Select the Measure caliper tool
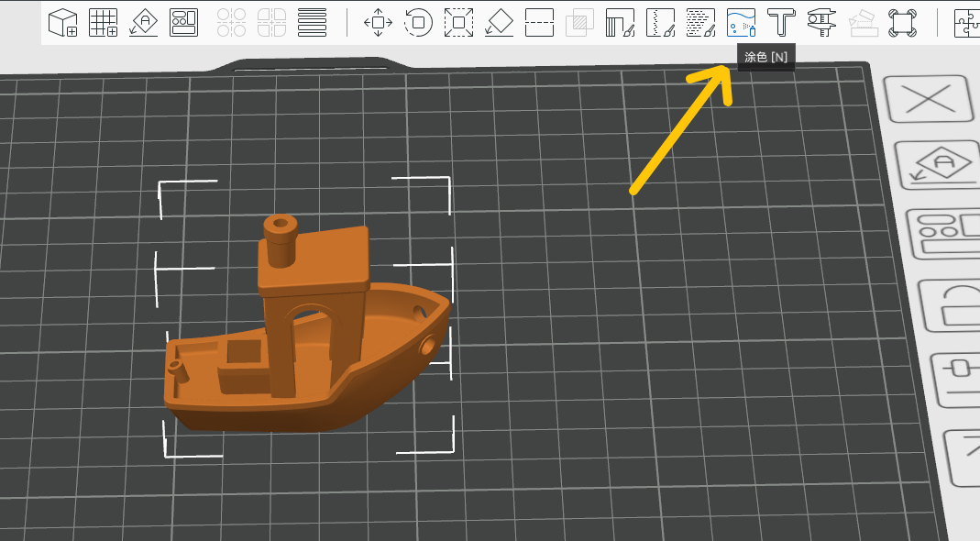Viewport: 980px width, 541px height. [x=822, y=23]
